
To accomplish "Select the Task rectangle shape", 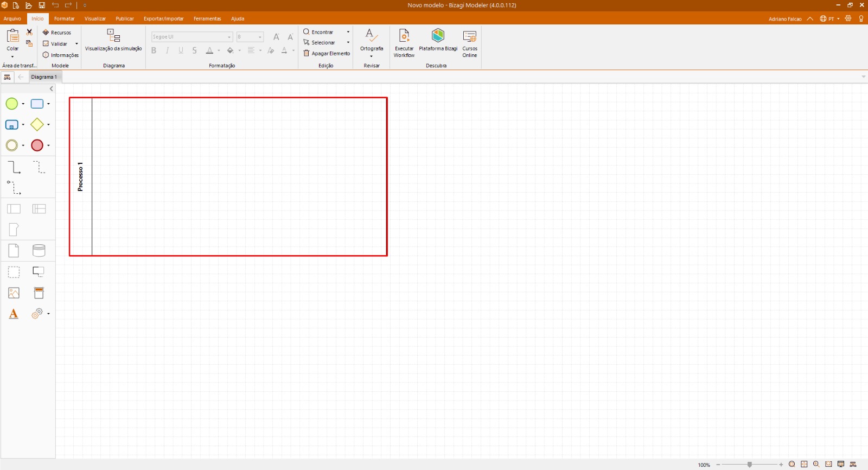I will (x=37, y=104).
